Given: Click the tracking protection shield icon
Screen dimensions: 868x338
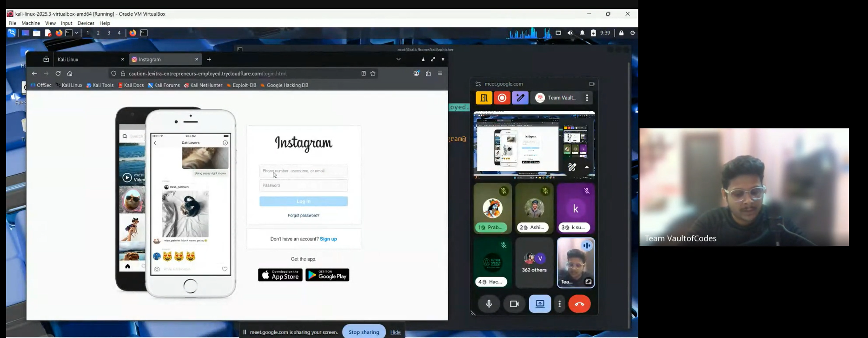Looking at the screenshot, I should tap(113, 74).
